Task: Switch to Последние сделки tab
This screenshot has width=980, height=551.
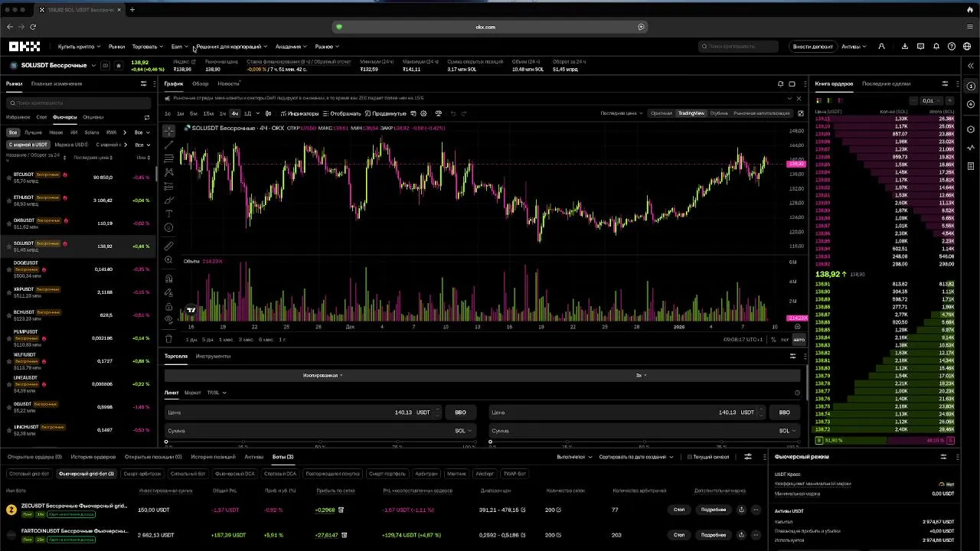Action: 886,83
